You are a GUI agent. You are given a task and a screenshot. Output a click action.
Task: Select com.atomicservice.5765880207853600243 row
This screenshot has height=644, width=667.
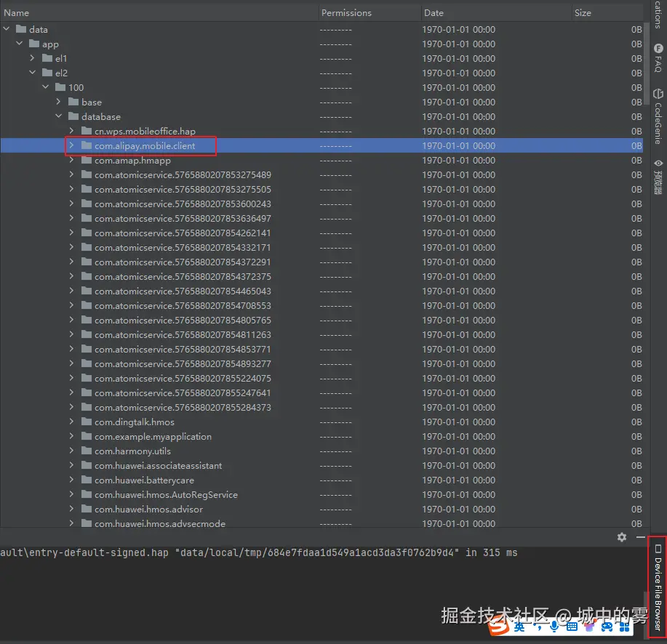[321, 204]
